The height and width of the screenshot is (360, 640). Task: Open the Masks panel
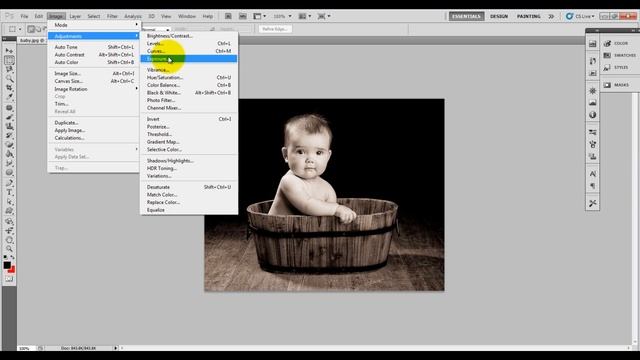618,85
